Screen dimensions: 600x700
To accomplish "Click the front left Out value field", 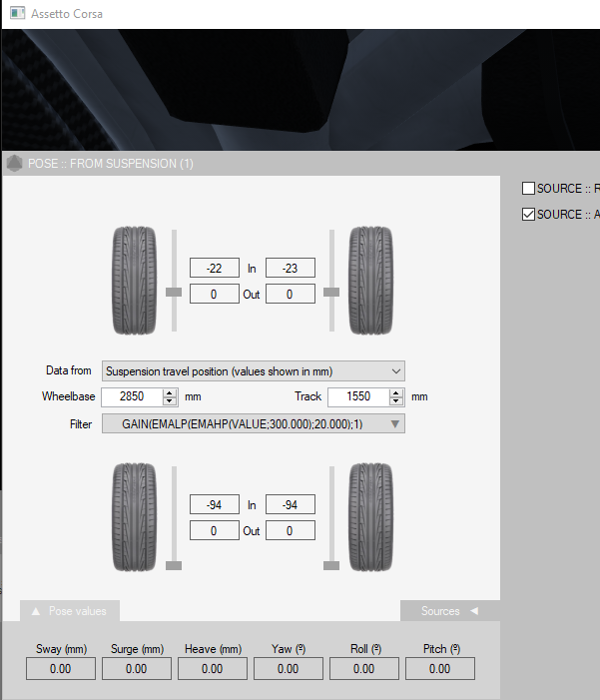I will tap(215, 294).
